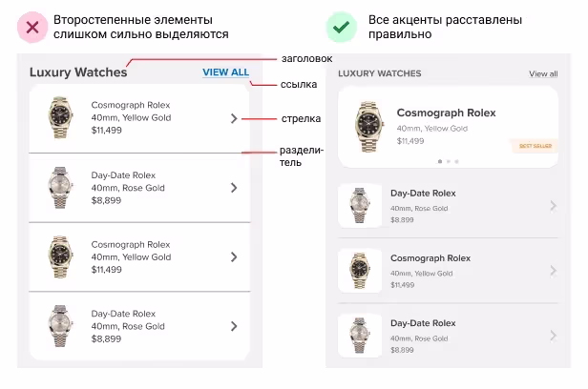
Task: Click the grey chevron on the last right-panel row
Action: point(554,336)
